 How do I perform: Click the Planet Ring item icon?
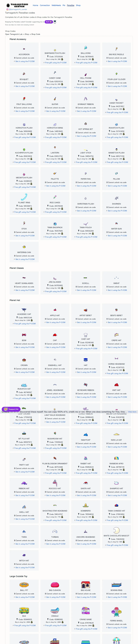[x=24, y=197]
